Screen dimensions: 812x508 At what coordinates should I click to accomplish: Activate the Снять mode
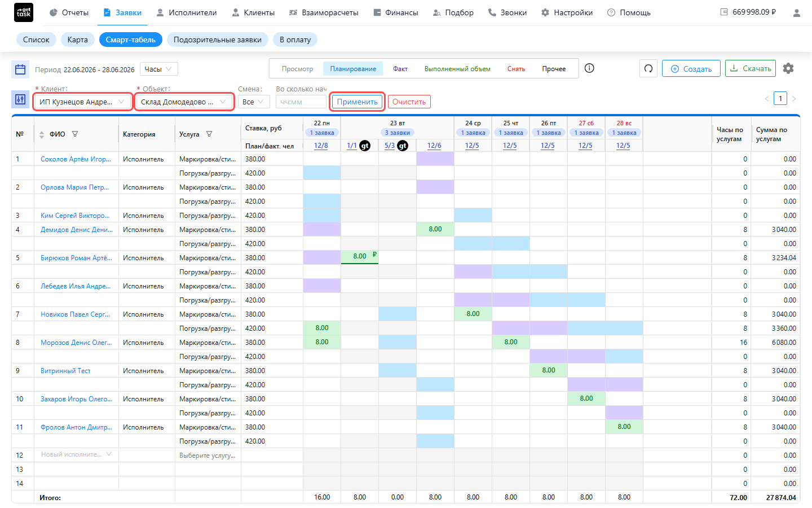516,69
